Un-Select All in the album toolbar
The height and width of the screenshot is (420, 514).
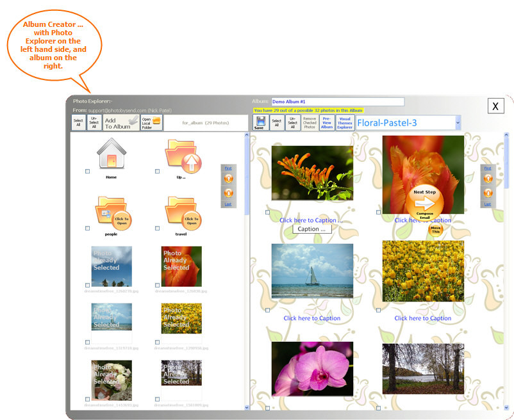293,123
